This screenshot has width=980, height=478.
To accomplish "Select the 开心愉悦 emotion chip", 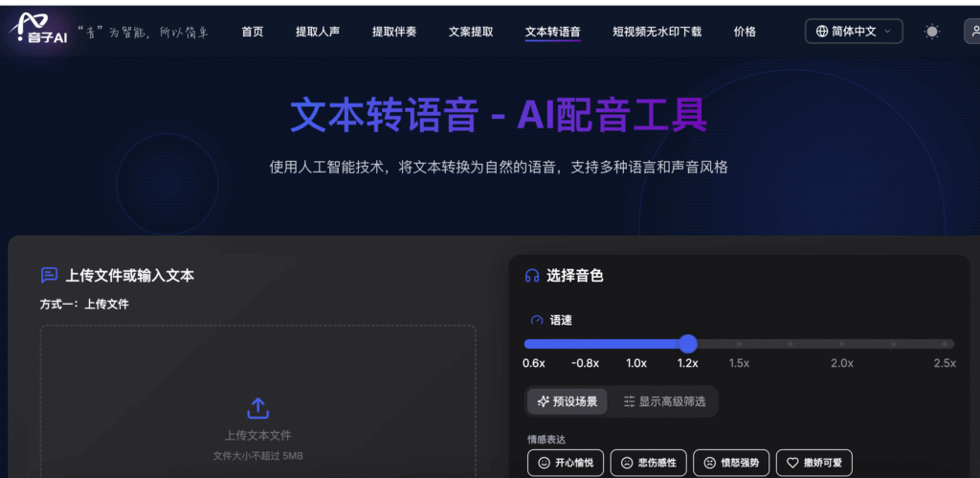I will click(x=565, y=463).
